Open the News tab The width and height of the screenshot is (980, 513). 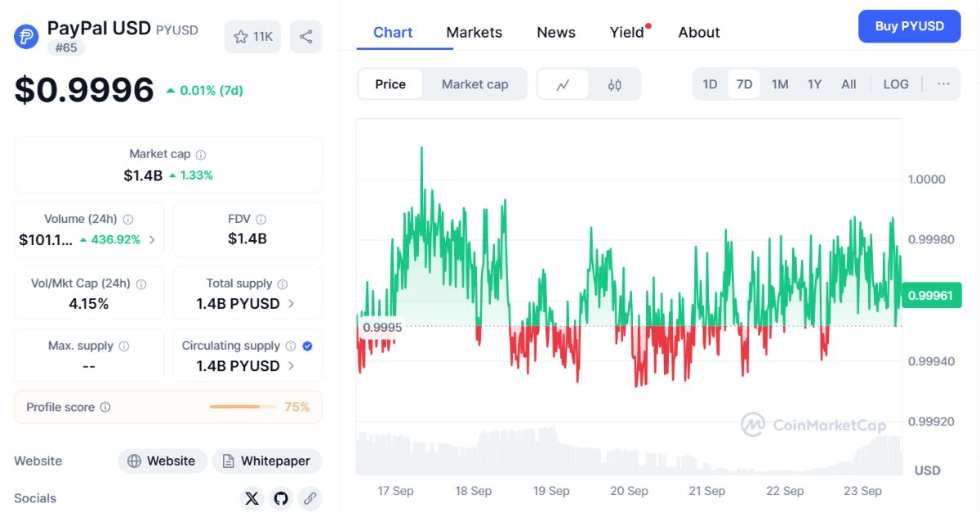tap(556, 33)
